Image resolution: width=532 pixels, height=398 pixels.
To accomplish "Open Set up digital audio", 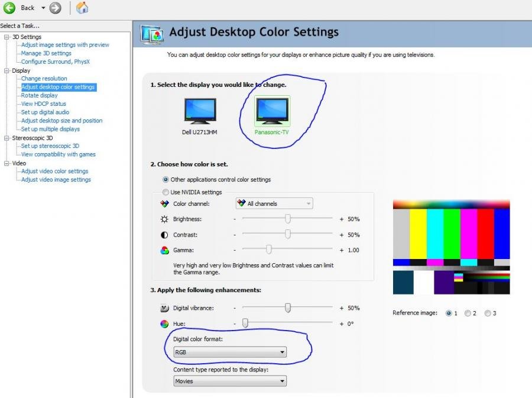I will 45,112.
